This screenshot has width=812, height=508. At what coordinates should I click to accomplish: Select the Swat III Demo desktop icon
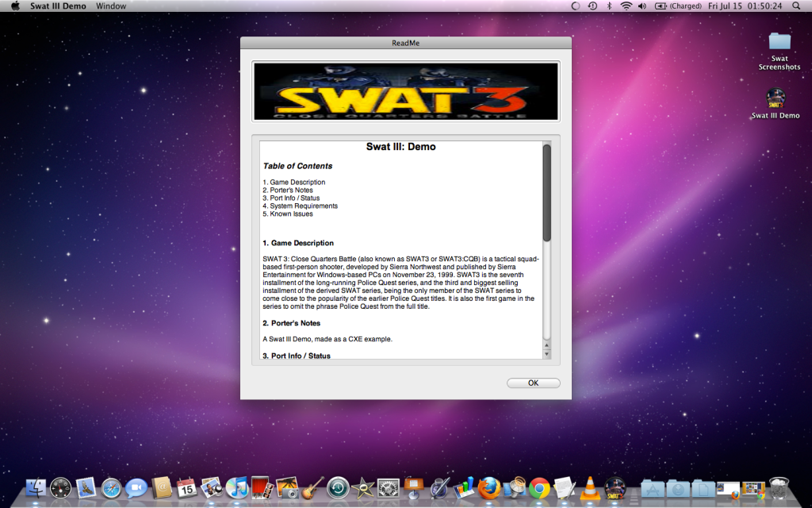coord(776,104)
